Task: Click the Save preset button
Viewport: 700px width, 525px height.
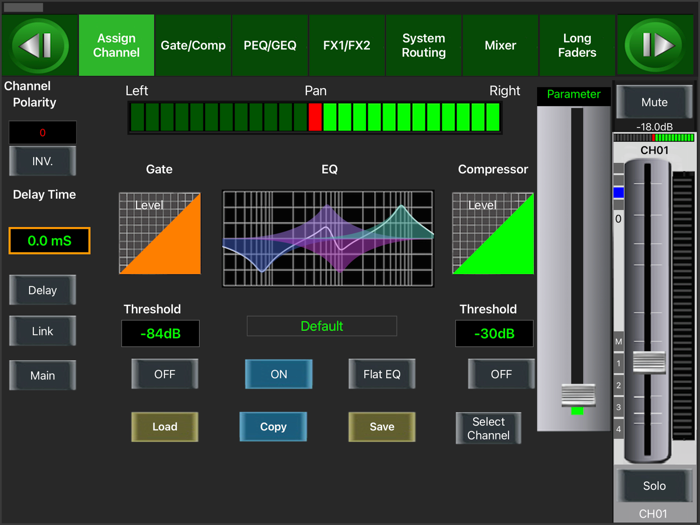Action: 382,427
